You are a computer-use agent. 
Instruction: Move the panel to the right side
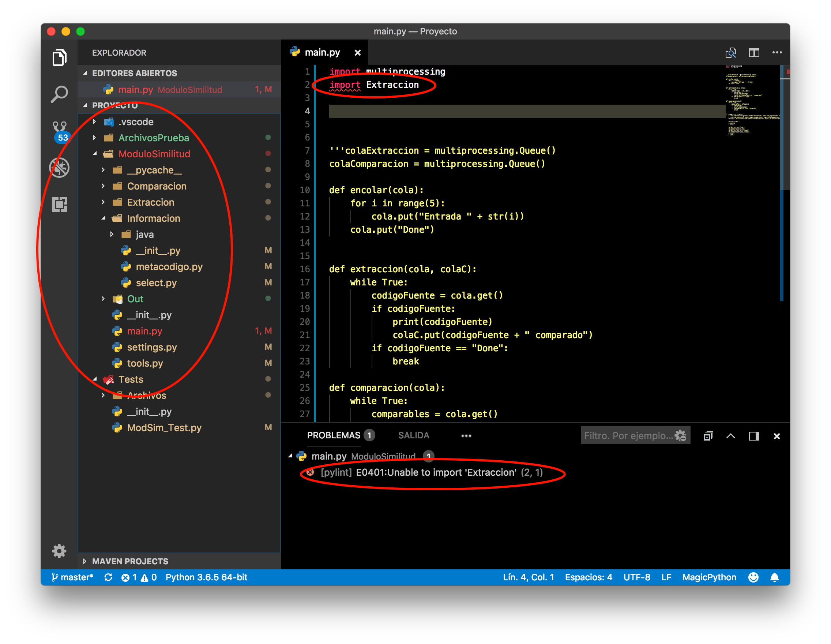click(x=754, y=436)
